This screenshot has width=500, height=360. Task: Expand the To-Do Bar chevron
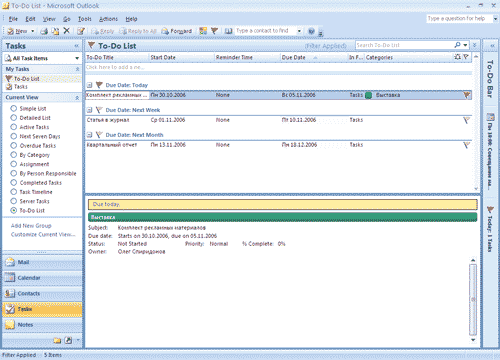[492, 46]
